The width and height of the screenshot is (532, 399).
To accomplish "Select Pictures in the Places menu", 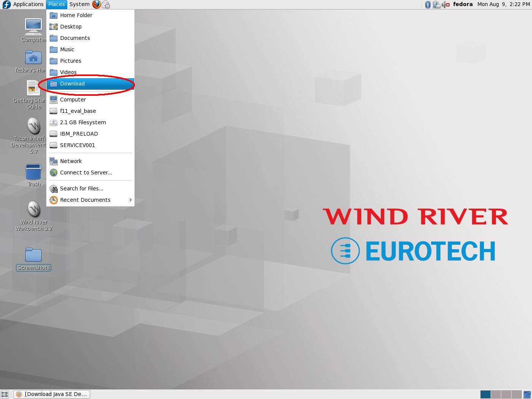I will (x=90, y=61).
